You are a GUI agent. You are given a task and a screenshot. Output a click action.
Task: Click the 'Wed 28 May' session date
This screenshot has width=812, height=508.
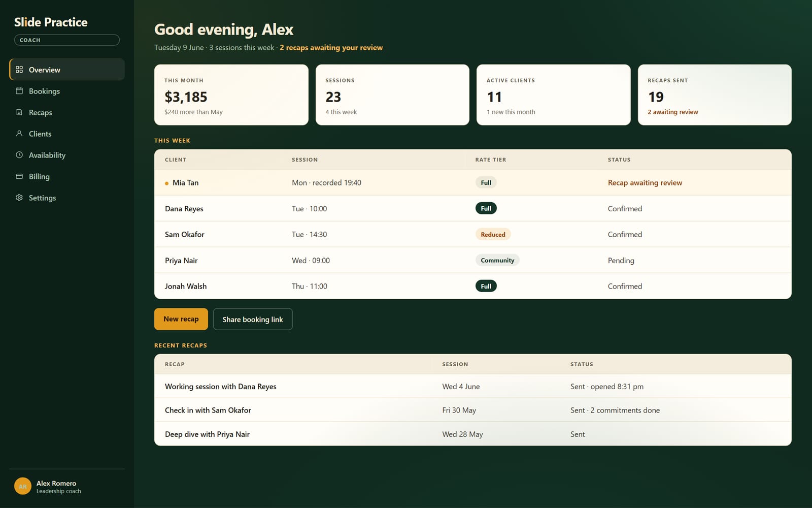tap(462, 434)
